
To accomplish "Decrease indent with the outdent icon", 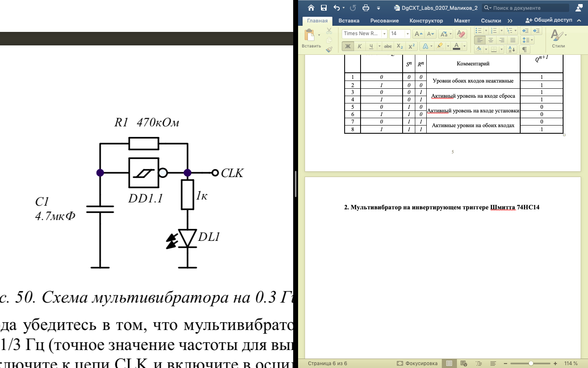I will point(525,31).
